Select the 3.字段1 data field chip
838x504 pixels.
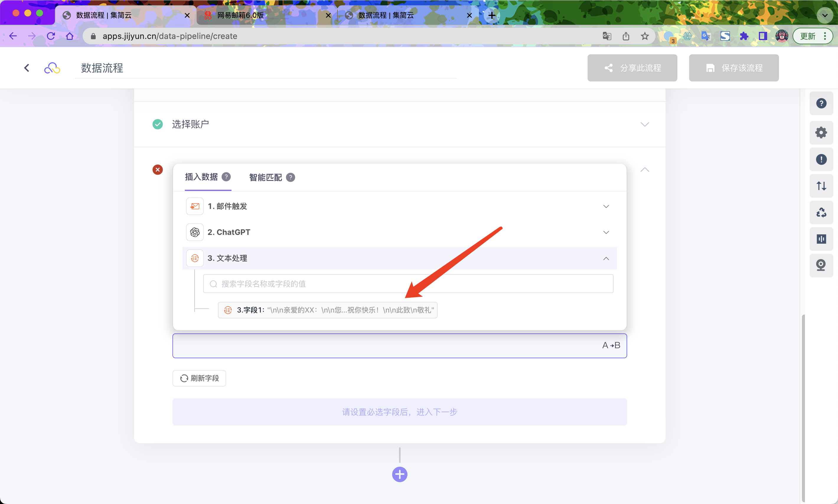point(327,310)
